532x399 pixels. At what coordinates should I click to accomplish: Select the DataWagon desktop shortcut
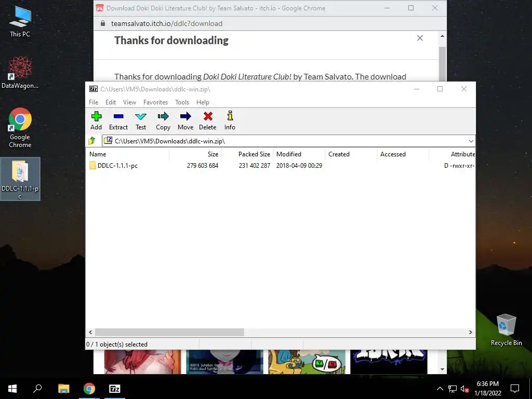click(20, 73)
